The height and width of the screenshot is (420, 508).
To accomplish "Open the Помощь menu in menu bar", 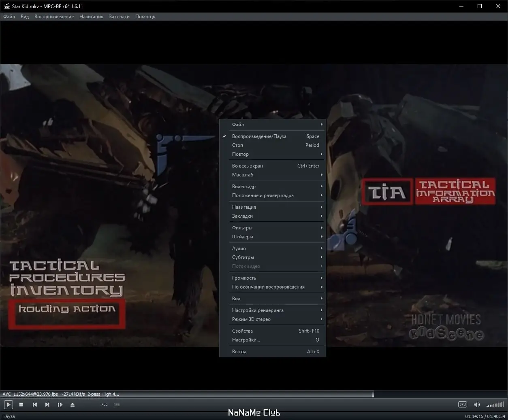I will (x=145, y=17).
